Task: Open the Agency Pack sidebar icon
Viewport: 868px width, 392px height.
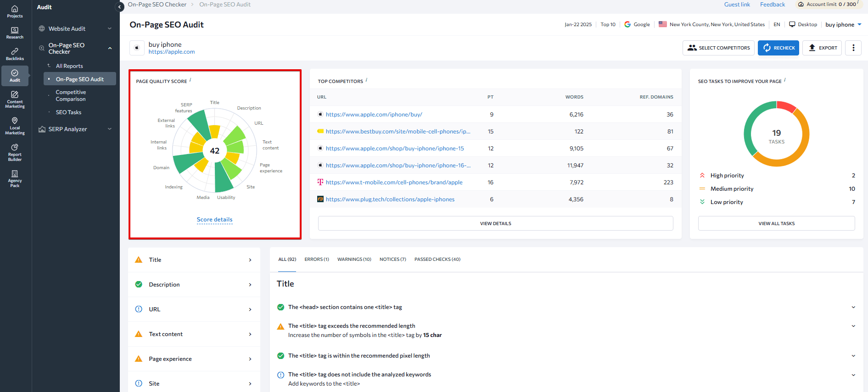Action: click(15, 178)
